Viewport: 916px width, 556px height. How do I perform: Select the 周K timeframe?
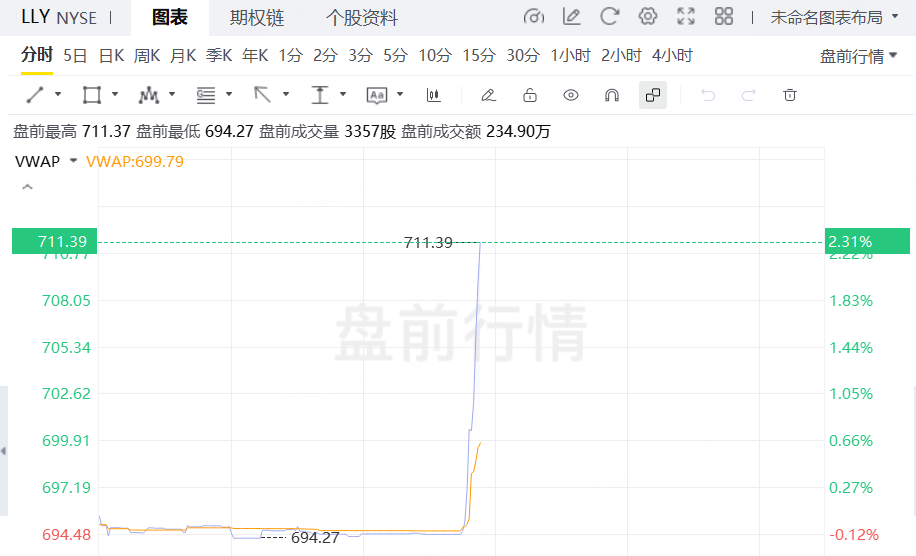click(x=147, y=55)
